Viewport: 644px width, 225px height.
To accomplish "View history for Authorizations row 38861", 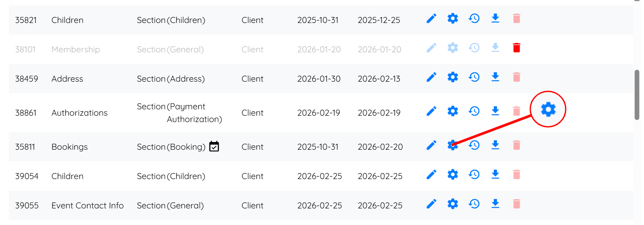I will pyautogui.click(x=474, y=111).
